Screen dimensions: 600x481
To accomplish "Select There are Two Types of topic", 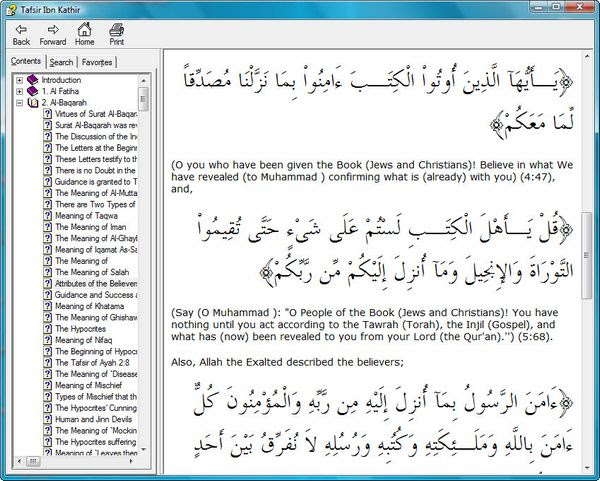I will [95, 204].
